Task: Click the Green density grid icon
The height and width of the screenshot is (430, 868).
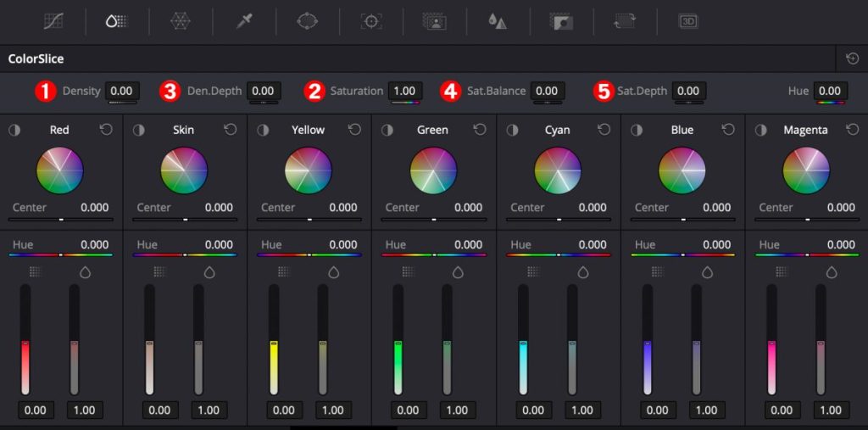Action: 409,271
